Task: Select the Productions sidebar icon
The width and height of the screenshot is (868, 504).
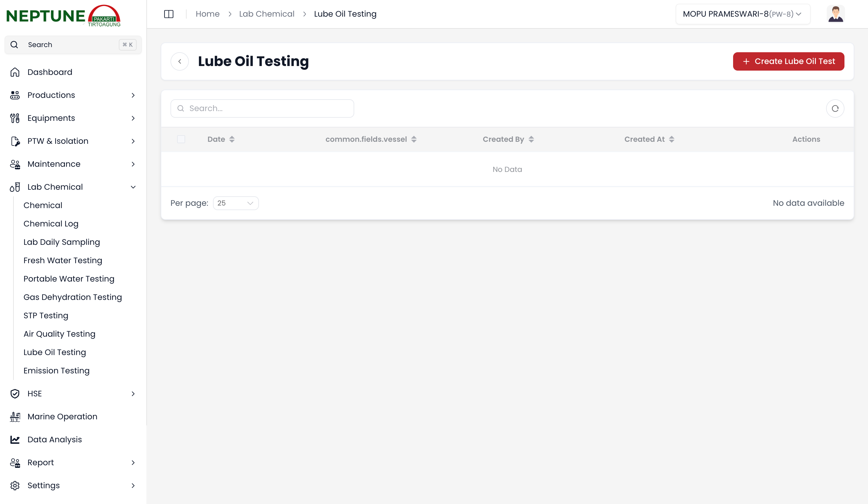Action: (x=15, y=95)
